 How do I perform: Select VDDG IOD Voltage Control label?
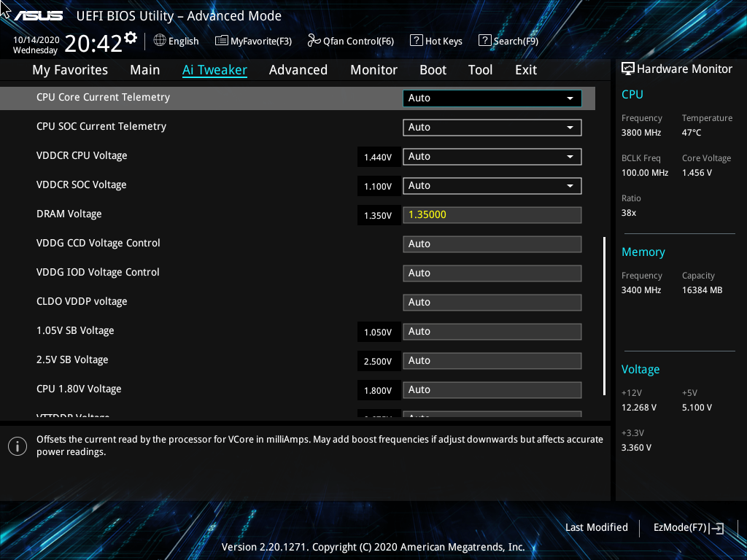[x=98, y=273]
